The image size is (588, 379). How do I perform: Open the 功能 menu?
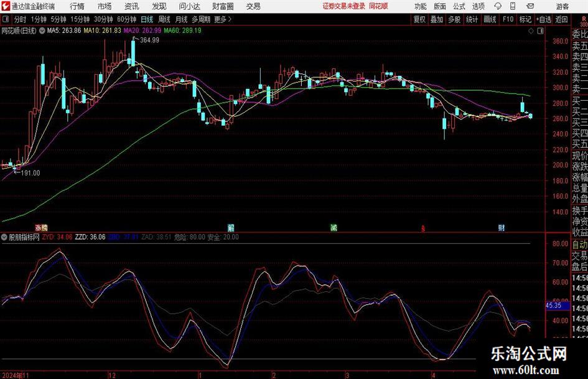tap(421, 6)
